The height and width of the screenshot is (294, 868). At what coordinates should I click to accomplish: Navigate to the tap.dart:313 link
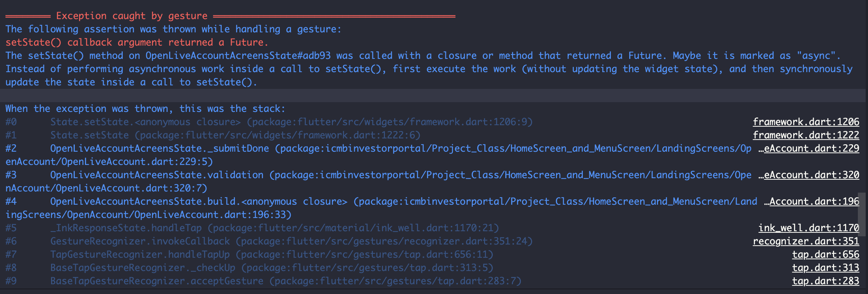825,268
